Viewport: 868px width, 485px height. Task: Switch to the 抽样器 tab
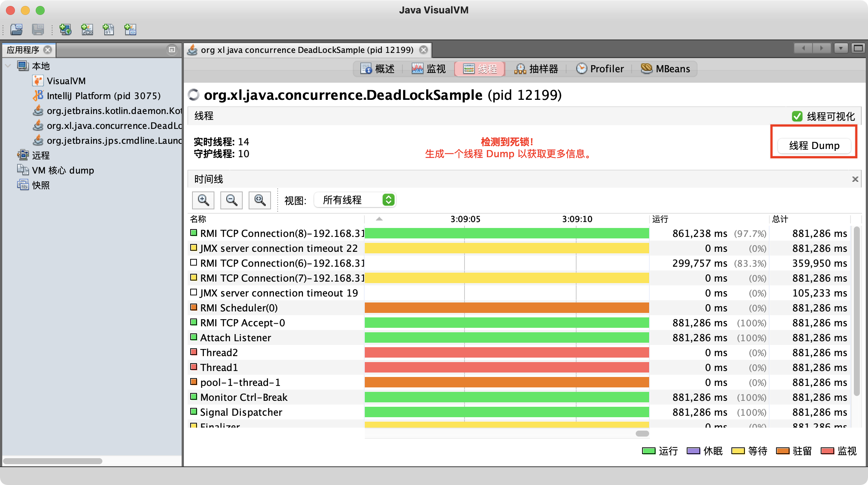coord(536,69)
